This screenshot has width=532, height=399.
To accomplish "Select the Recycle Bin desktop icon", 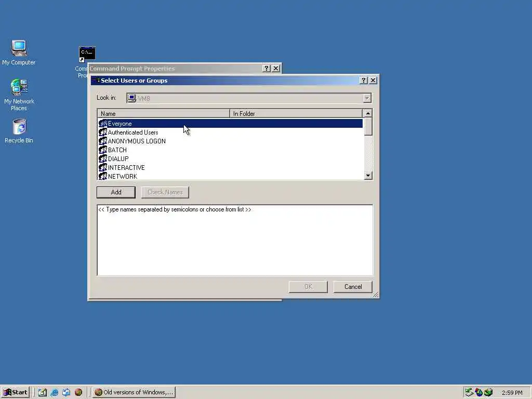I will (19, 127).
